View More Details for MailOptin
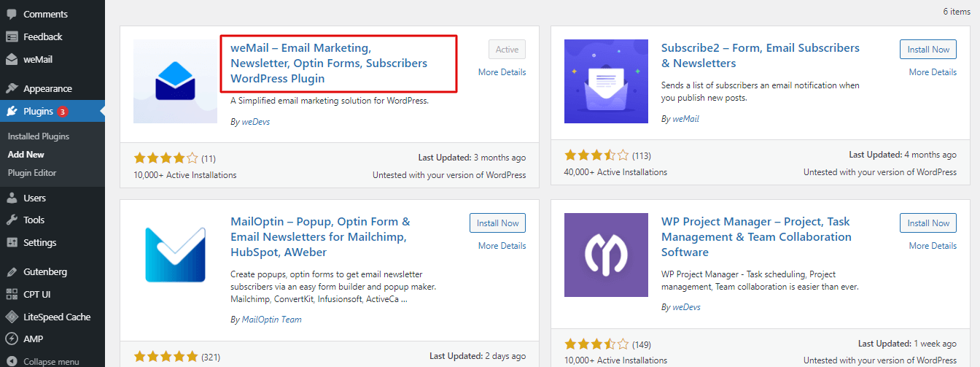Image resolution: width=980 pixels, height=367 pixels. click(x=502, y=246)
